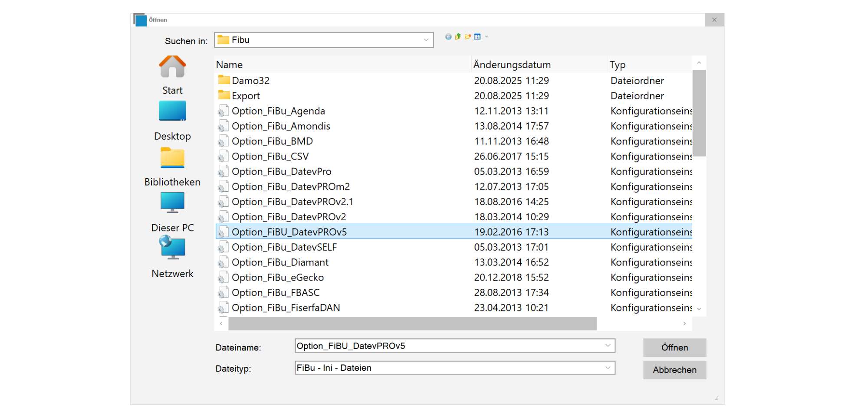The width and height of the screenshot is (868, 415).
Task: Select file Option_FiBu_FiserfaDAN
Action: pos(286,308)
